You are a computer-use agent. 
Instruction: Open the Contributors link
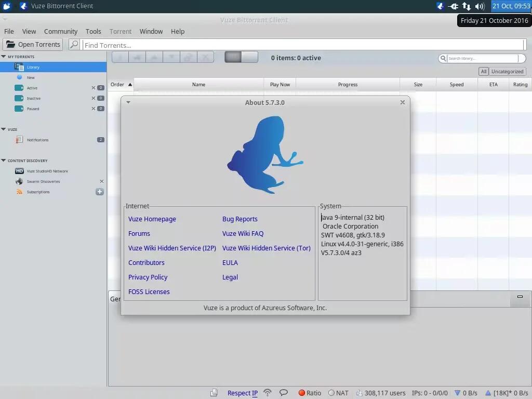point(146,262)
